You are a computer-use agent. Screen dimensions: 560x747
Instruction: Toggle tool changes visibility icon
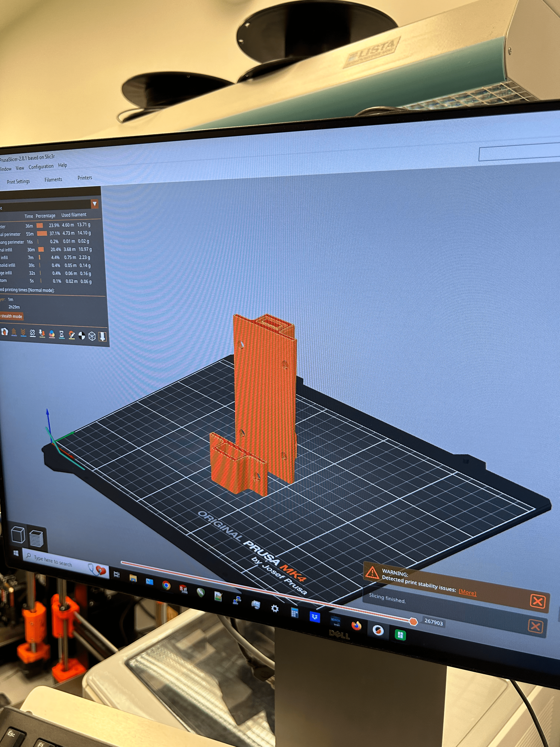tap(42, 334)
